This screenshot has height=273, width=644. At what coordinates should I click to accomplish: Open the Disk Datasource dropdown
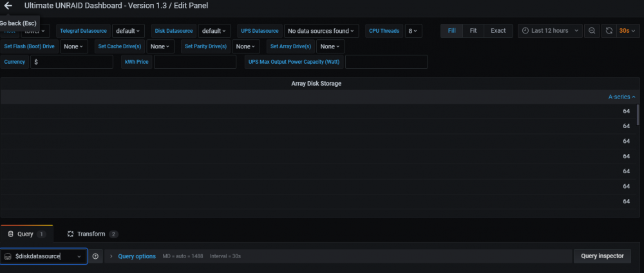point(214,31)
